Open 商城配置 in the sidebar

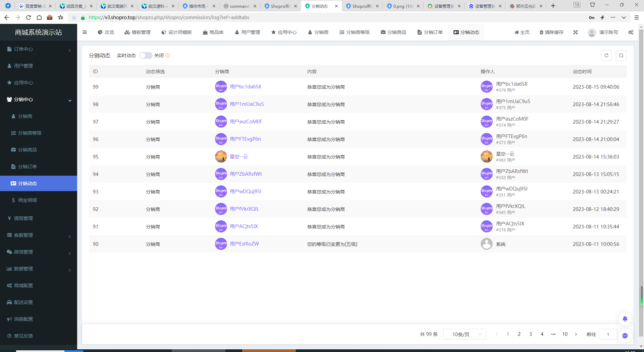tap(39, 285)
